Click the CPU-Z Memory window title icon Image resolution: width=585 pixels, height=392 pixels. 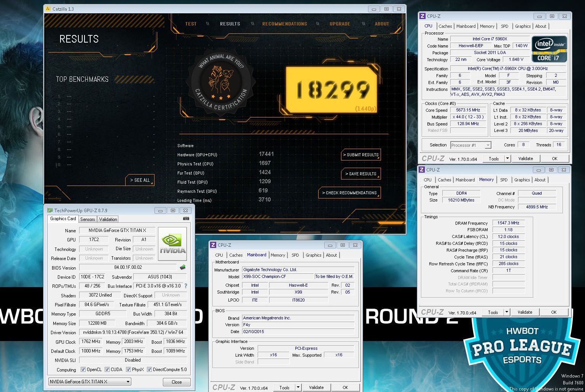pyautogui.click(x=422, y=170)
